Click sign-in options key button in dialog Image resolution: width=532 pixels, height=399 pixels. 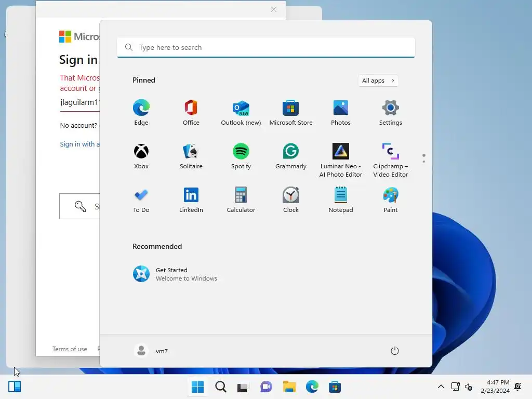pos(79,206)
